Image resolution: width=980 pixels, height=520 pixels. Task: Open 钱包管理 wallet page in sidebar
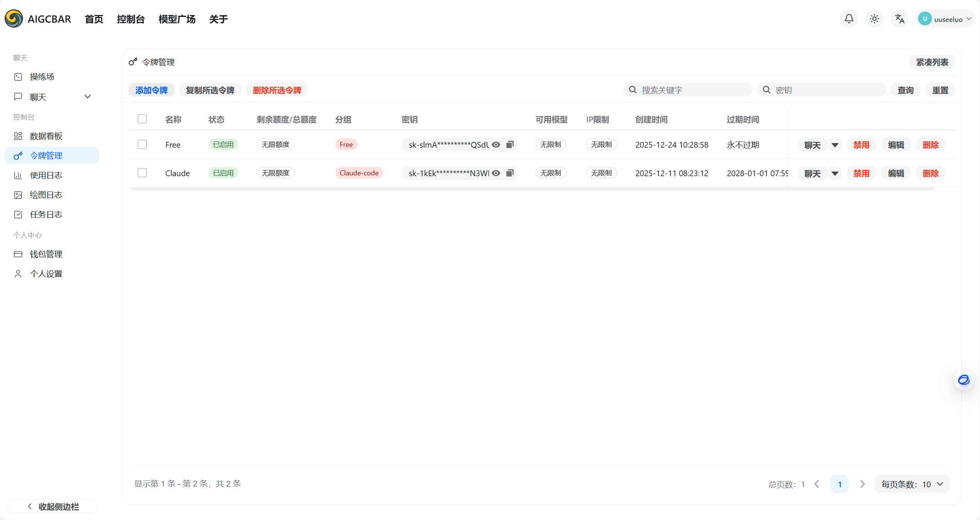(46, 254)
